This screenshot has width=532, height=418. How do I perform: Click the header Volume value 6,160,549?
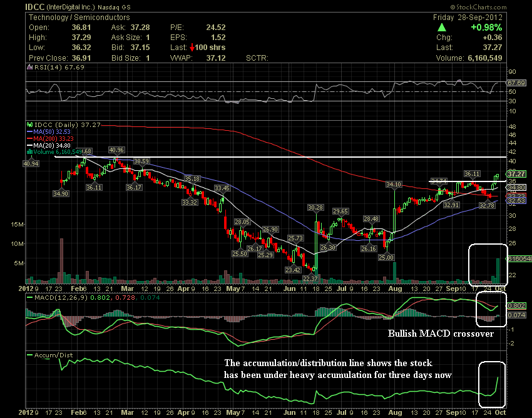(485, 58)
